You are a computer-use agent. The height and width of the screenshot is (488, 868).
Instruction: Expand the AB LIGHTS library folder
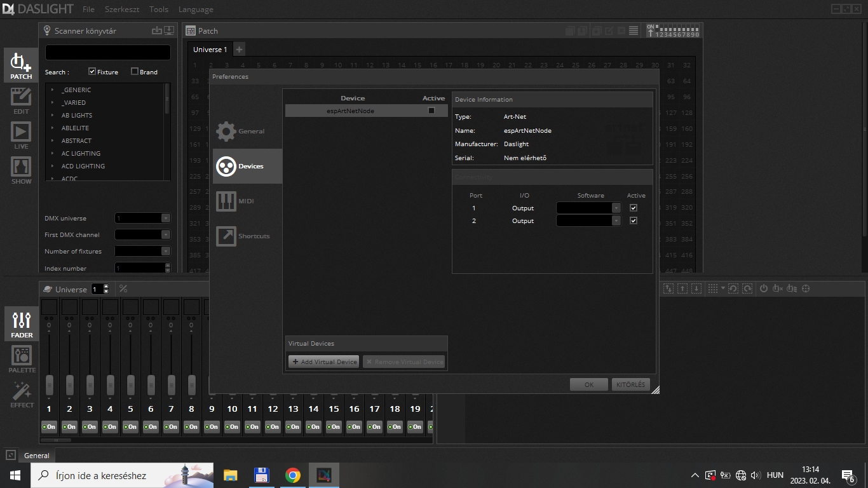pyautogui.click(x=52, y=115)
